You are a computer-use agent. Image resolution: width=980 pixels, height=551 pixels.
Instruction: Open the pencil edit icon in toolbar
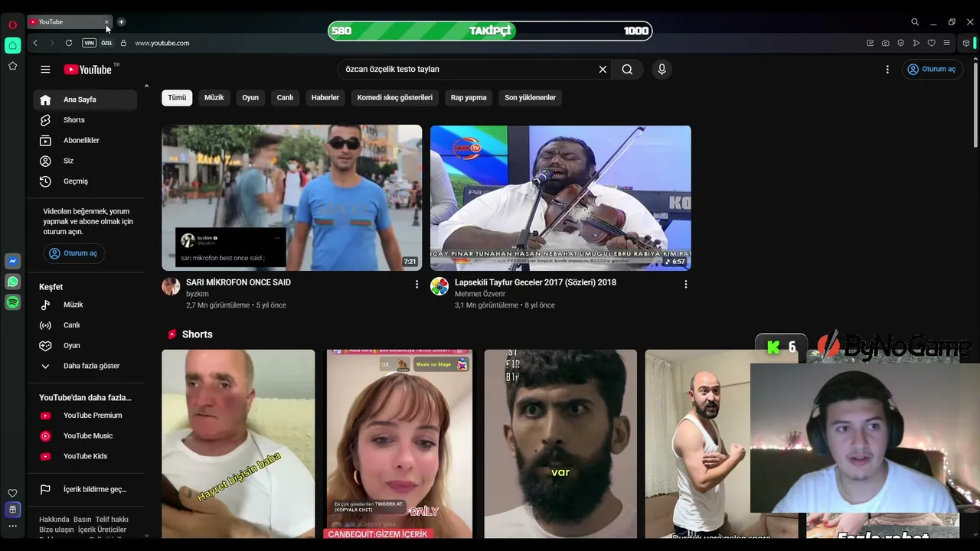[x=871, y=43]
